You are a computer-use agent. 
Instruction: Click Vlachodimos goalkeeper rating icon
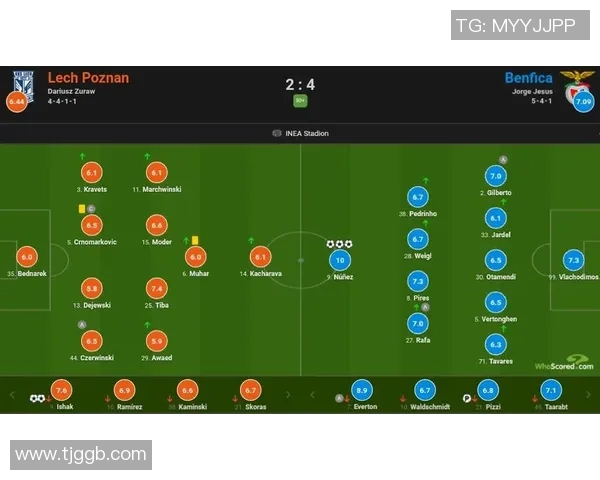click(x=573, y=260)
